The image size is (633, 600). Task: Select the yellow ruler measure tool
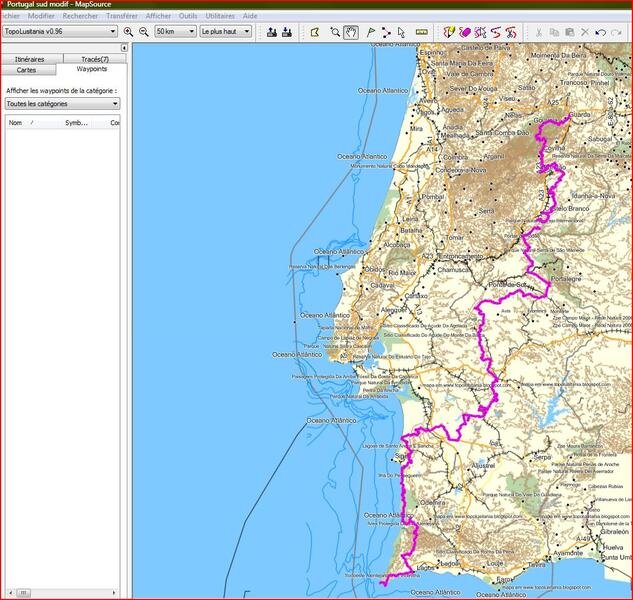click(421, 32)
